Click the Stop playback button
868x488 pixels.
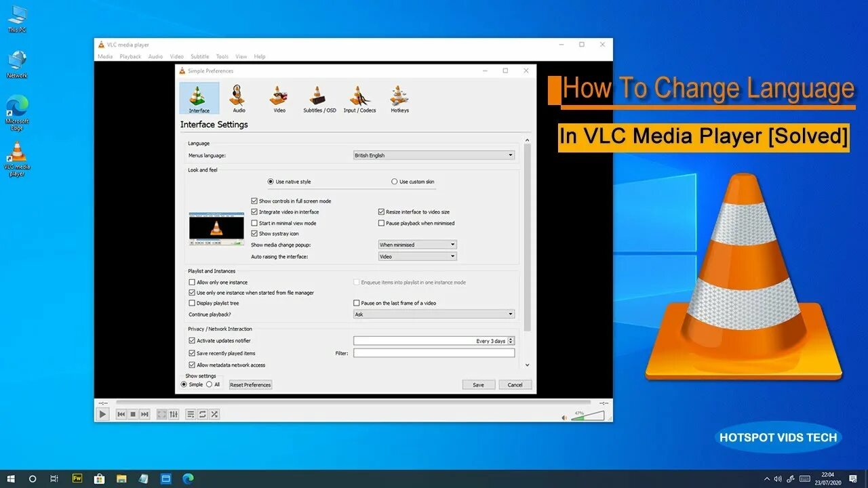click(133, 414)
